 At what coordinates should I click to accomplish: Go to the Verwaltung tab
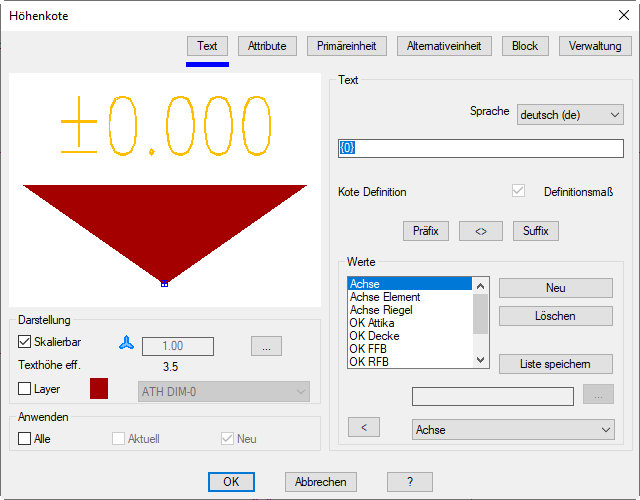point(595,46)
